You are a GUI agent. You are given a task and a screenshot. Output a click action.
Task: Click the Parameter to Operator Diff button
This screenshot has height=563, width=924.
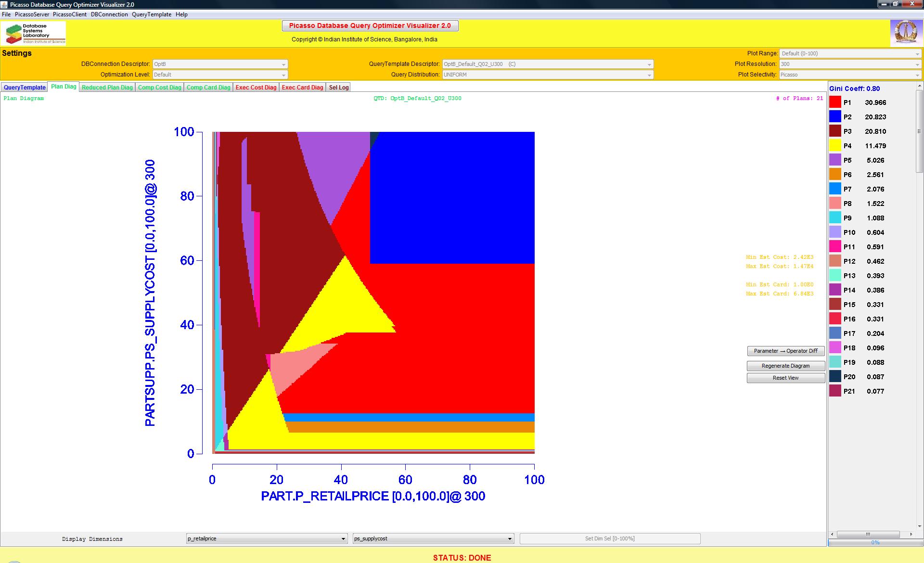tap(785, 351)
